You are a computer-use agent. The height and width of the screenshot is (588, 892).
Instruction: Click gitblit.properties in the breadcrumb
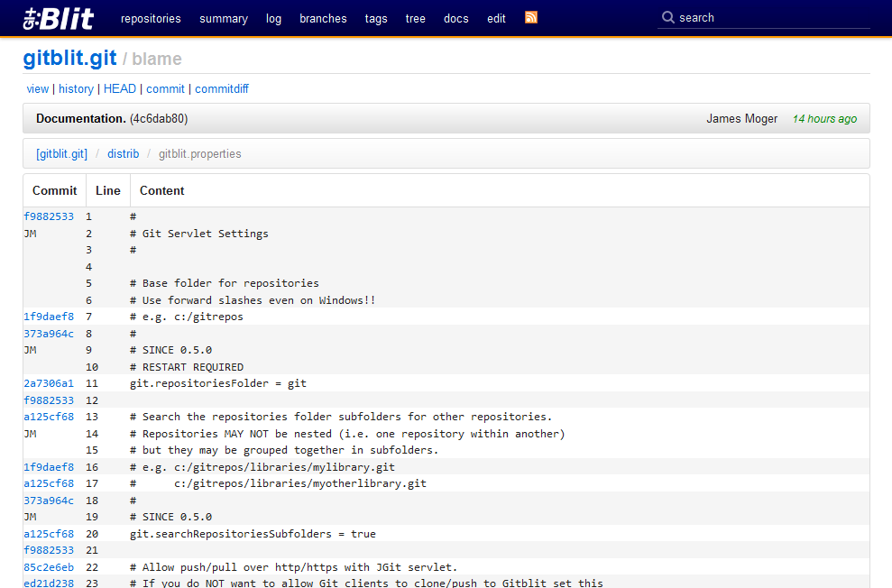pos(199,153)
